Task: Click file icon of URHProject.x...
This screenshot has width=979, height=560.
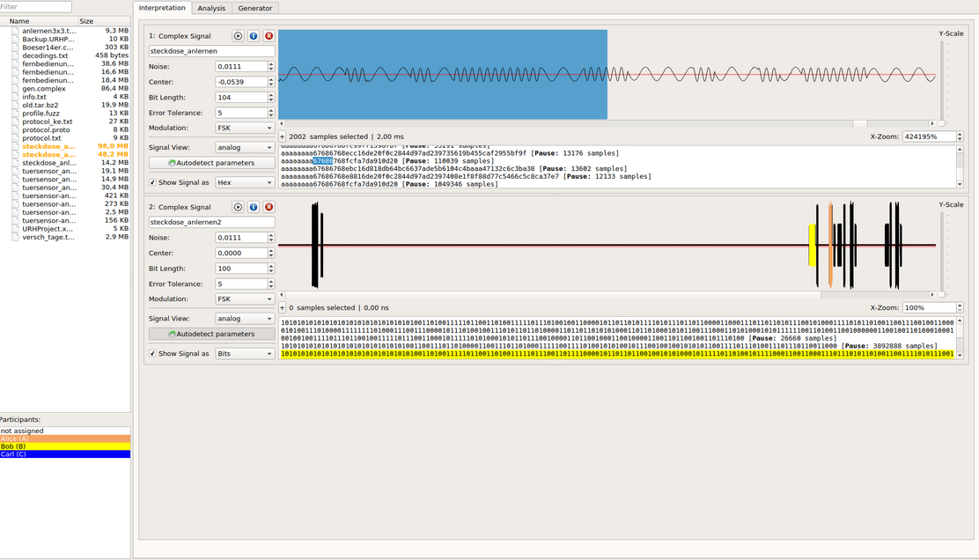Action: 15,229
